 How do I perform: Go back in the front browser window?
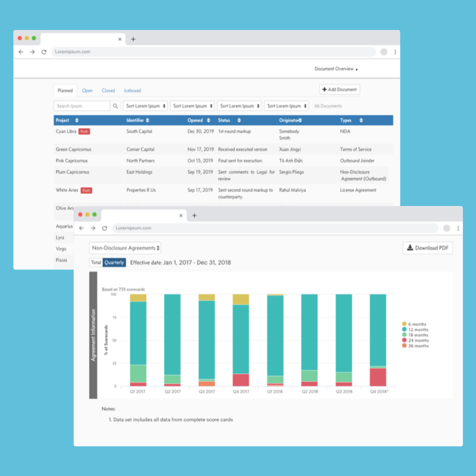pyautogui.click(x=82, y=228)
